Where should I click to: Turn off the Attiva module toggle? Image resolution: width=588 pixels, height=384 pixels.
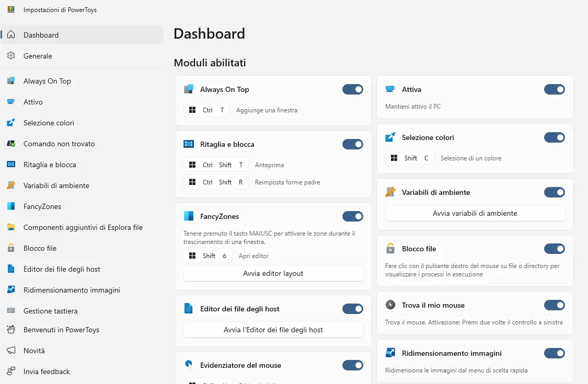[555, 89]
